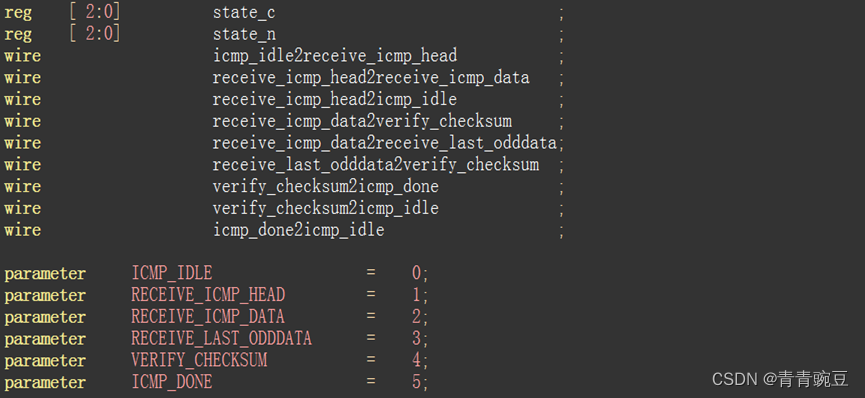
Task: Click the value 5 of ICMP_DONE
Action: click(x=417, y=382)
